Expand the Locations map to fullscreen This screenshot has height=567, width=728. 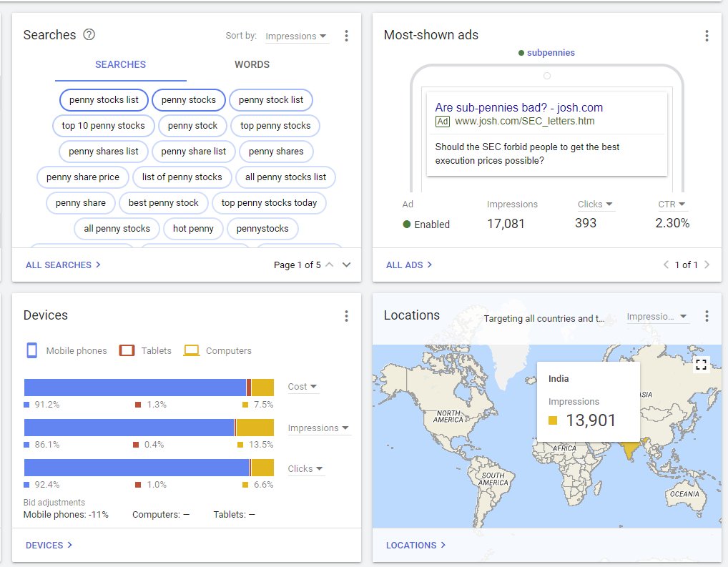(701, 365)
